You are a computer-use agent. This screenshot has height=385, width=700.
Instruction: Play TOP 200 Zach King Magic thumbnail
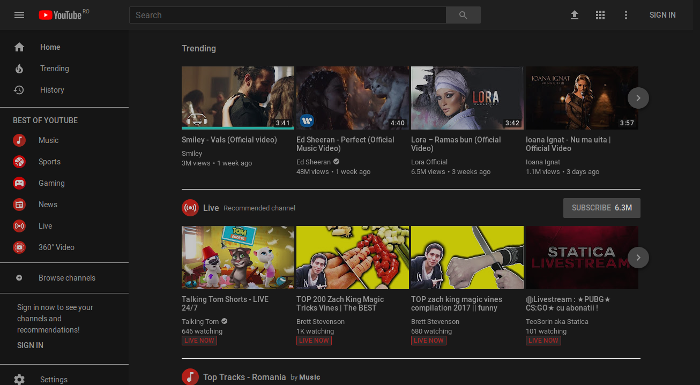pos(352,257)
